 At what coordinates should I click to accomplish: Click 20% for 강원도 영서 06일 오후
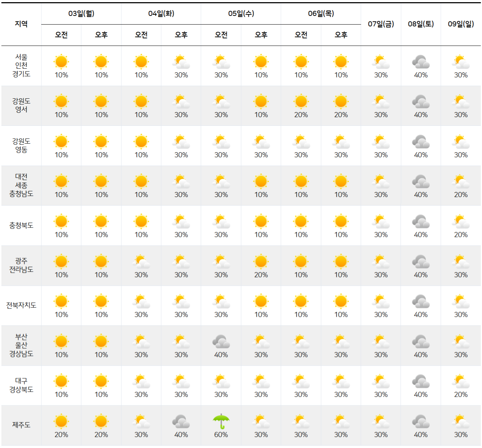point(341,115)
